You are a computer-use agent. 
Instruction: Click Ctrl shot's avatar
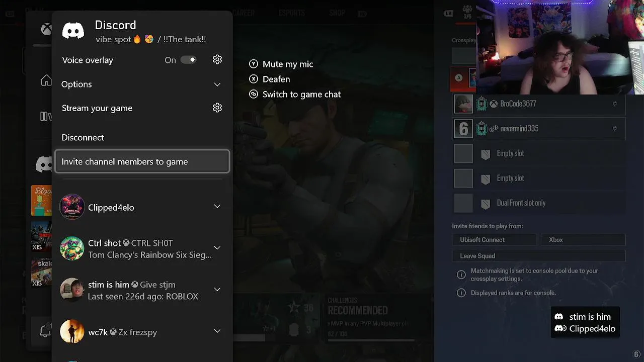(x=72, y=248)
